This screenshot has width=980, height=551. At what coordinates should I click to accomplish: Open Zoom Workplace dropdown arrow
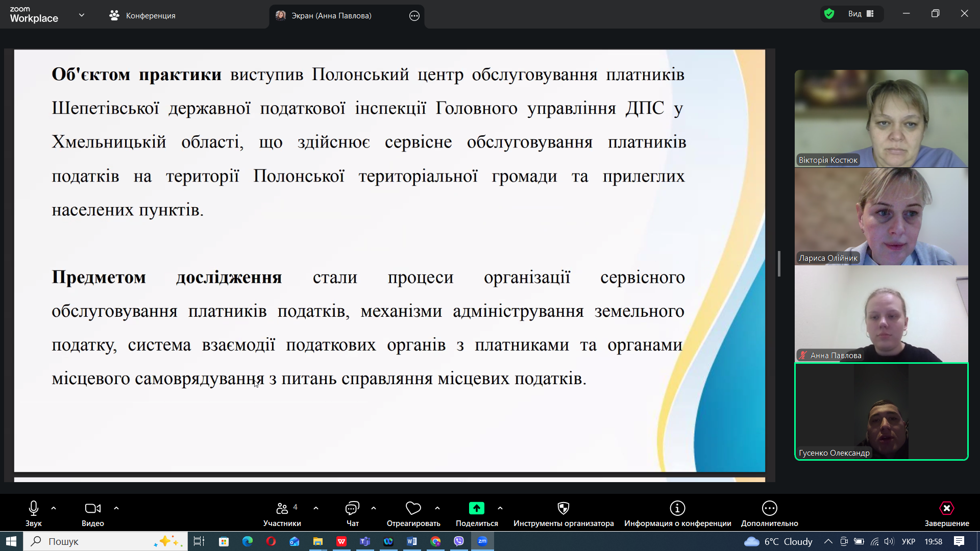(x=82, y=15)
